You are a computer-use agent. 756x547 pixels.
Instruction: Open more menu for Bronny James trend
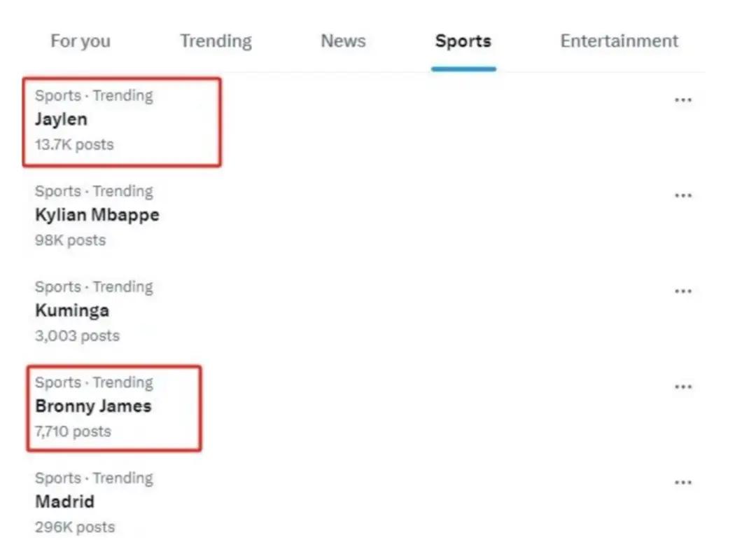click(x=682, y=387)
